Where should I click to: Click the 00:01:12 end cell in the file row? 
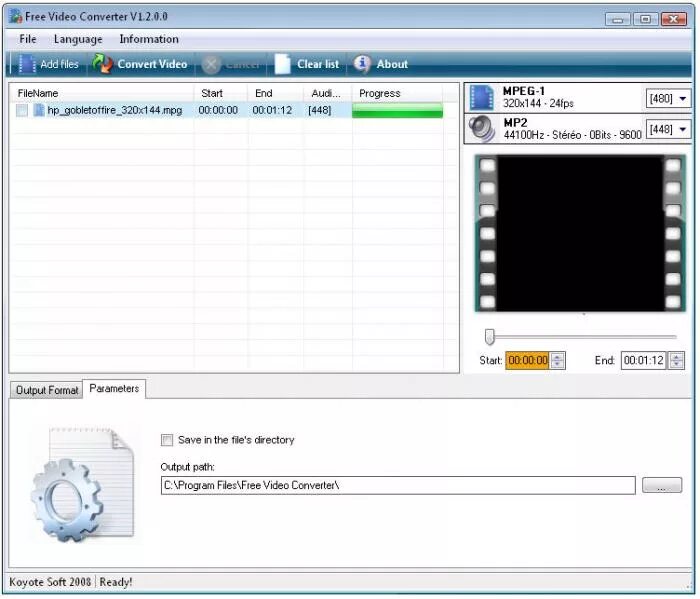click(x=272, y=110)
